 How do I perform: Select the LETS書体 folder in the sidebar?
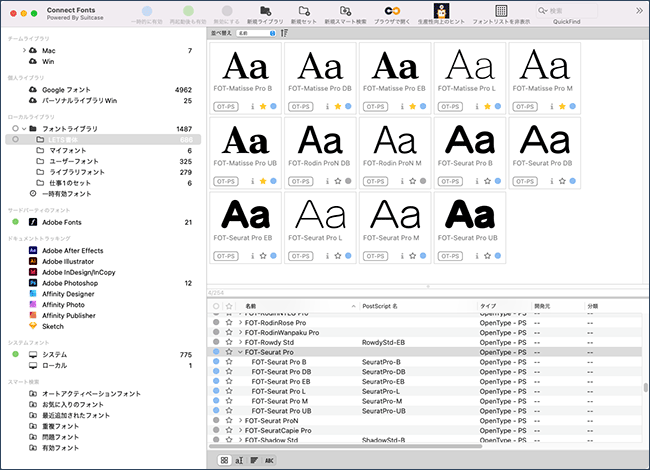(x=103, y=140)
